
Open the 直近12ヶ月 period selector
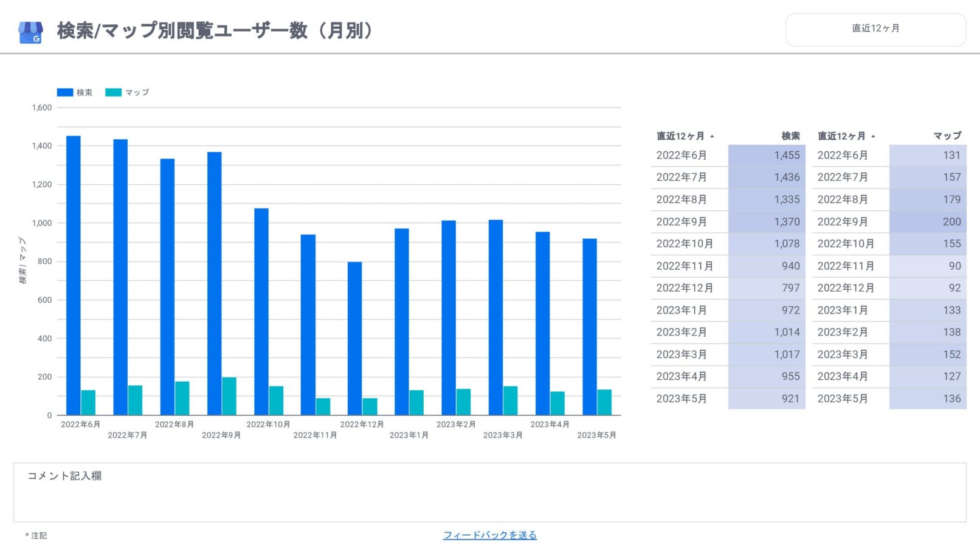tap(875, 29)
